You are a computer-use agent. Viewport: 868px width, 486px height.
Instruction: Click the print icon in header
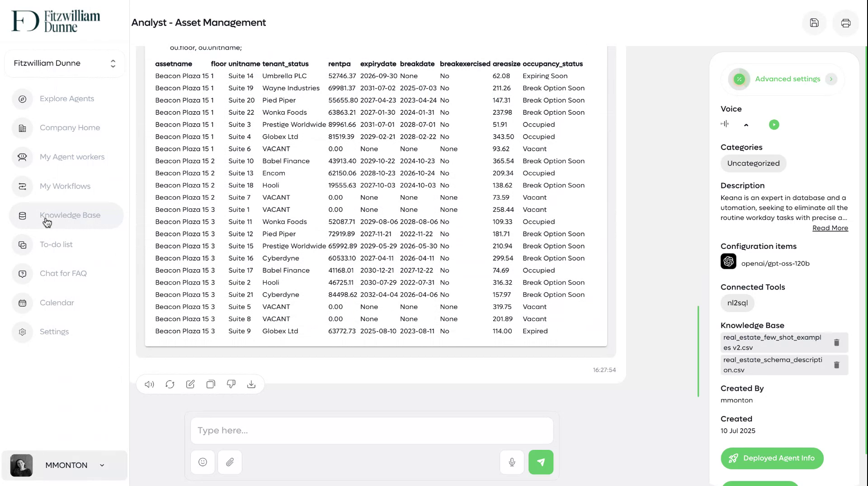coord(846,23)
